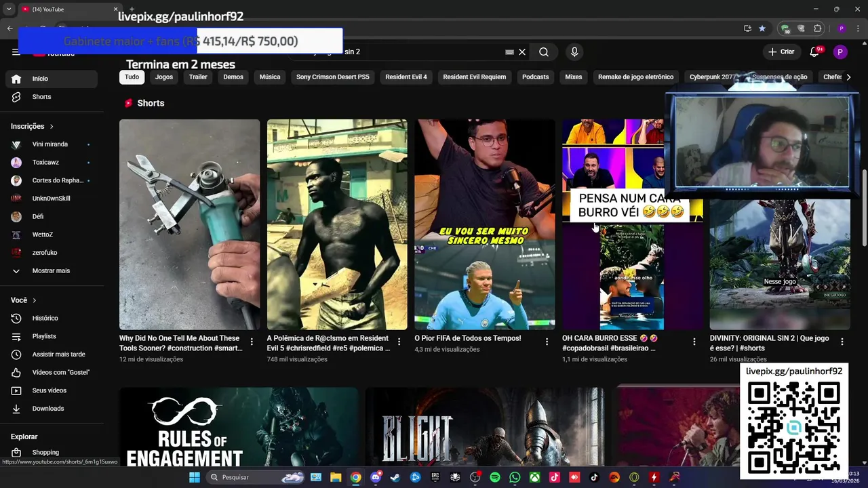Open more options for OH CARA BURRO Short
The image size is (868, 488).
[x=694, y=342]
